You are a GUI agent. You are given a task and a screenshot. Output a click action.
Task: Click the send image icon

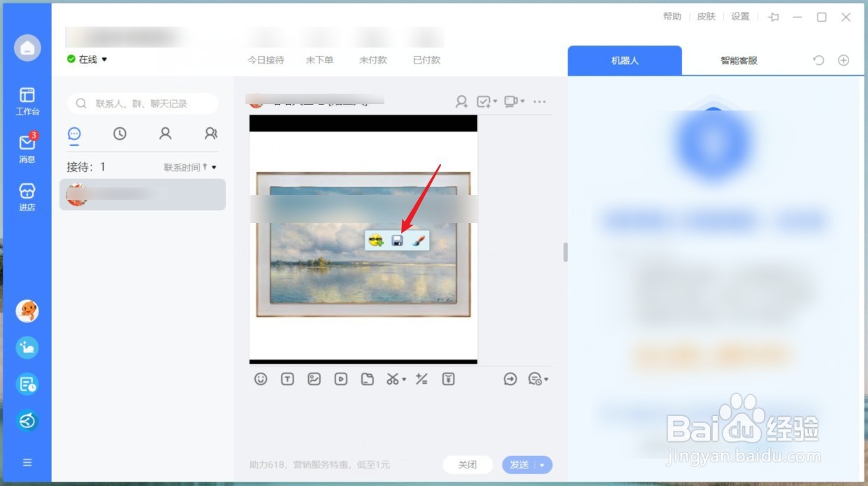pyautogui.click(x=313, y=378)
